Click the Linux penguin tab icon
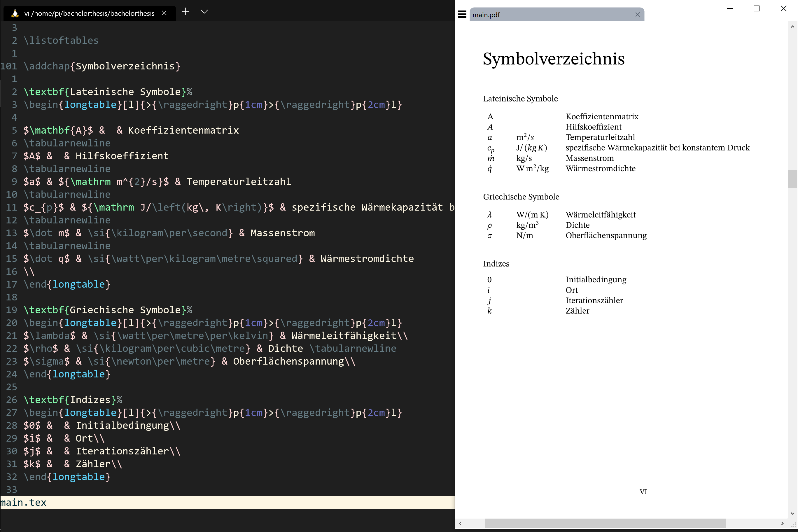798x532 pixels. [15, 14]
